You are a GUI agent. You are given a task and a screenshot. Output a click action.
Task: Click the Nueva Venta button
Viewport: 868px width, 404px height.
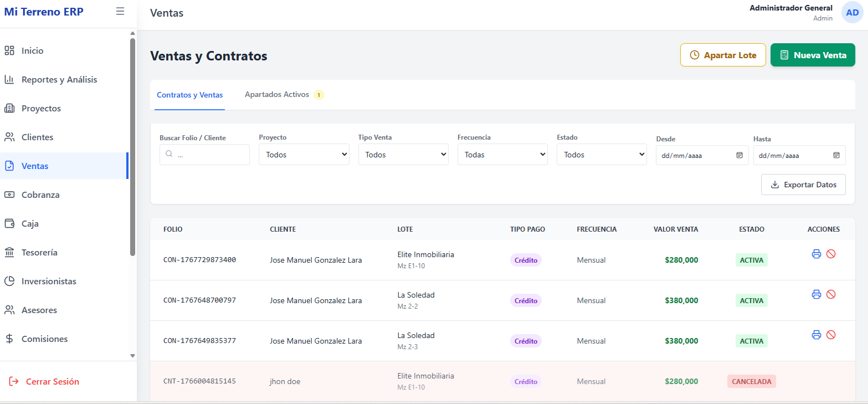point(813,55)
